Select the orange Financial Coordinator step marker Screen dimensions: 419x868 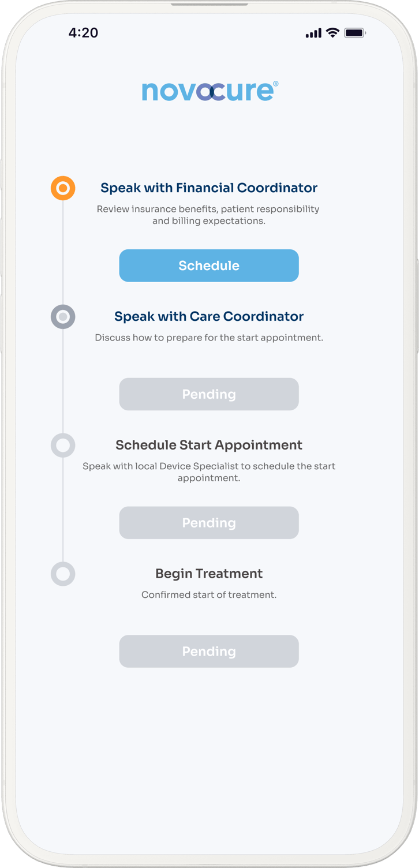63,188
